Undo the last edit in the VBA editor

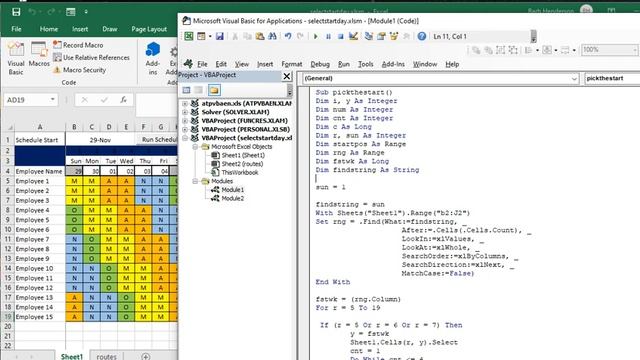click(288, 36)
